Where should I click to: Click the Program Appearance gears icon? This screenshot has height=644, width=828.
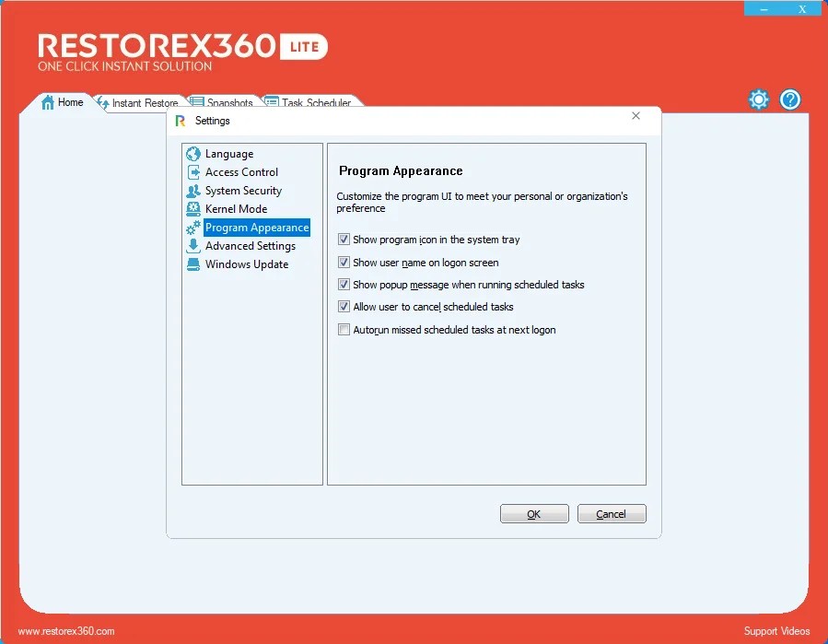coord(193,228)
